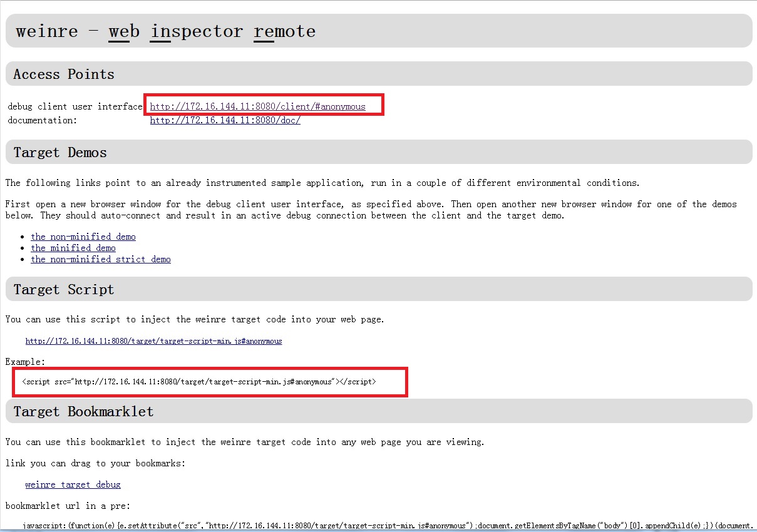
Task: Click the 'bookmarklet url in a pre:' text
Action: 68,506
